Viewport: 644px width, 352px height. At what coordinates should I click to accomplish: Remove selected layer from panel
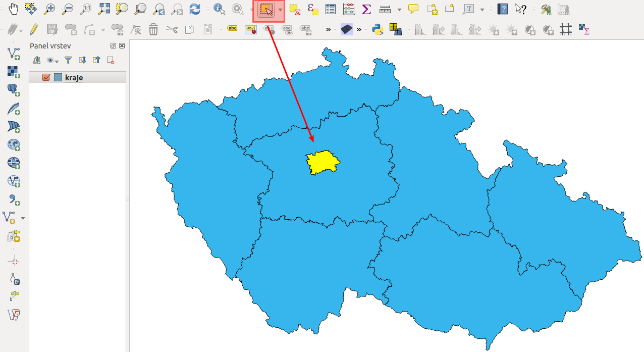(111, 60)
